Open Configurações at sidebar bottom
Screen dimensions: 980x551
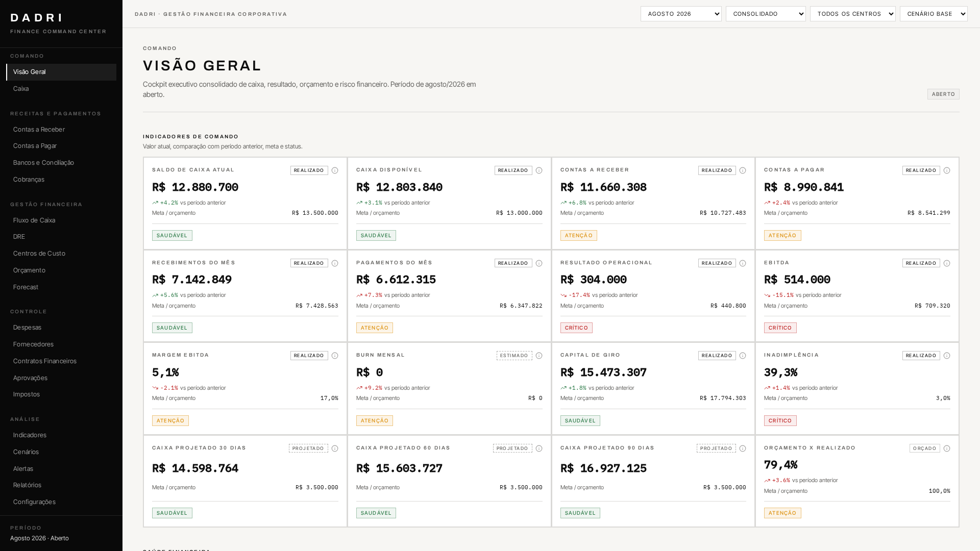coord(61,502)
